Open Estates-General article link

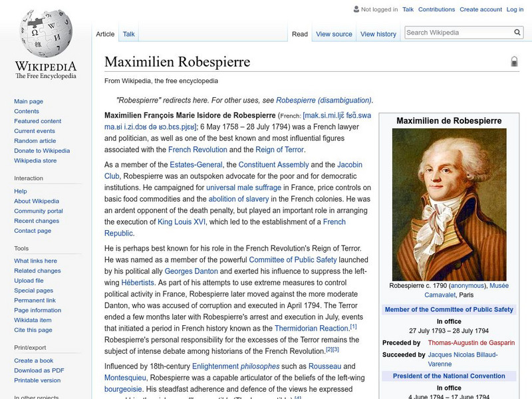[196, 164]
